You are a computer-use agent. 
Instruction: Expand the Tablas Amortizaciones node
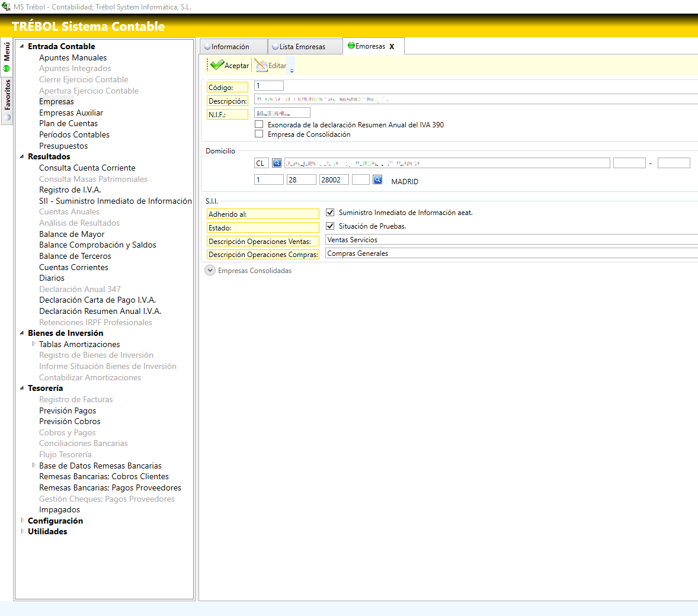[33, 344]
